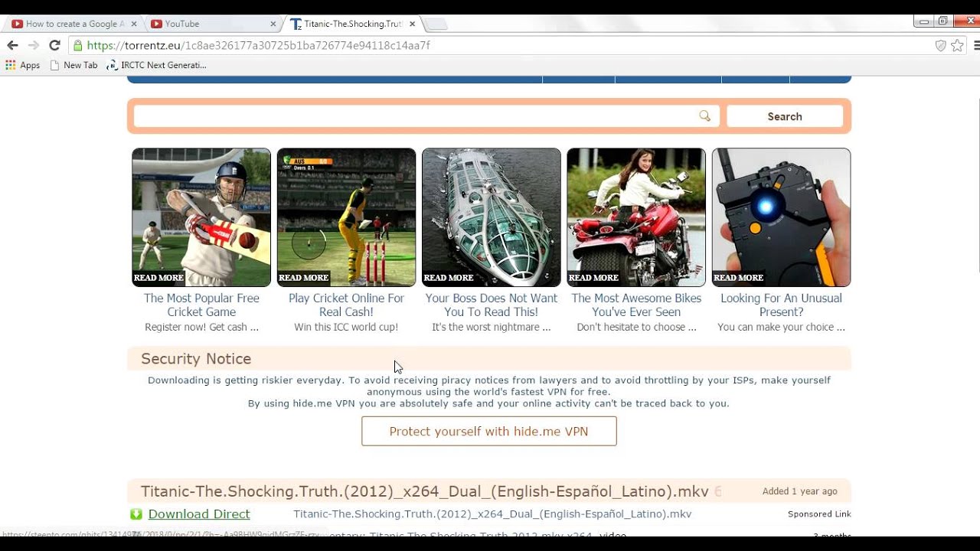
Task: Open Play Cricket Online For Real Cash link
Action: [x=346, y=305]
